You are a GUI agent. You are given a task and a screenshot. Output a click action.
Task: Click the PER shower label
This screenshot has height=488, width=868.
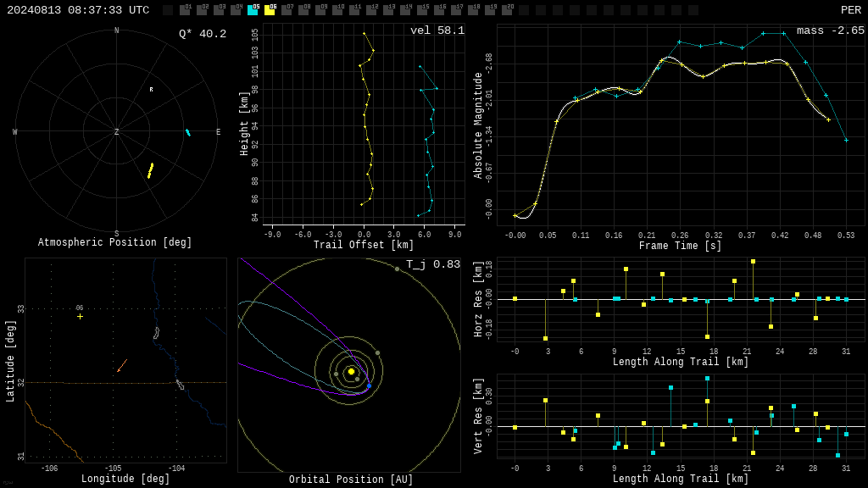851,10
